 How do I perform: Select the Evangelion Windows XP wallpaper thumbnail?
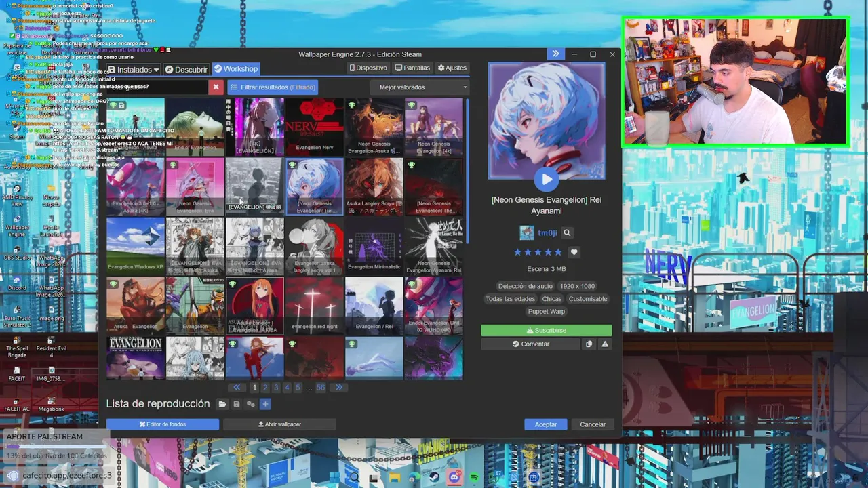[136, 246]
